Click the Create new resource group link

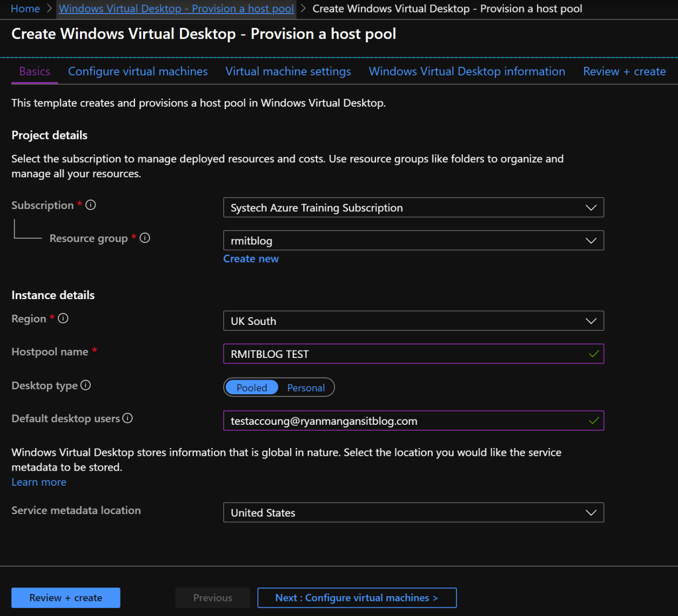pyautogui.click(x=251, y=258)
